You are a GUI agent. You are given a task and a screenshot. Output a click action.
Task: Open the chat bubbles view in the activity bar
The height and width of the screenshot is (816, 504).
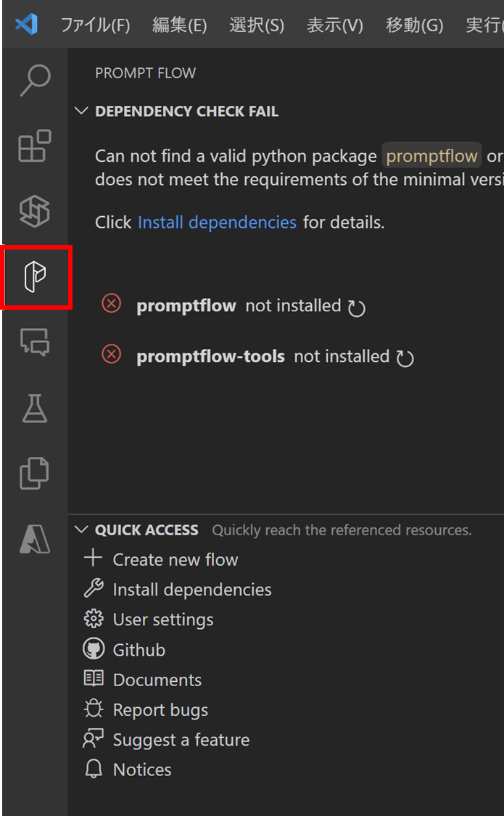pyautogui.click(x=35, y=342)
